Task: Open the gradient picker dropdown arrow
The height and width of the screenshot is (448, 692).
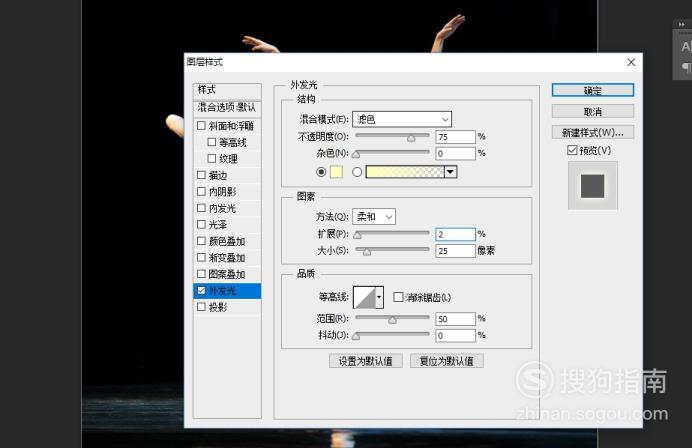Action: (450, 172)
